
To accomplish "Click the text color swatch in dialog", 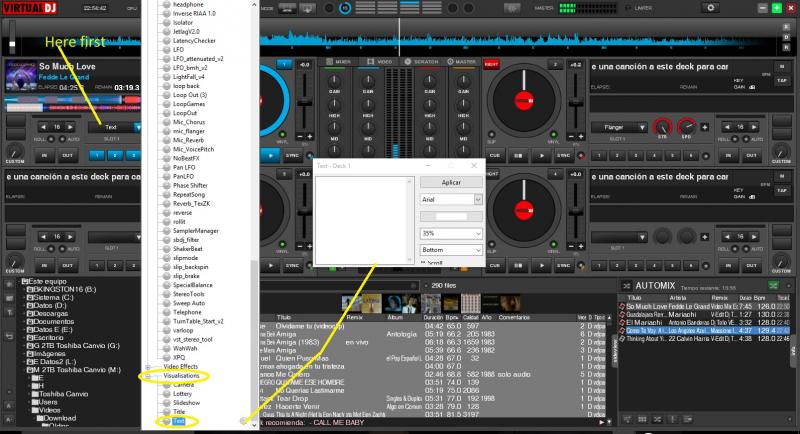I will [450, 216].
